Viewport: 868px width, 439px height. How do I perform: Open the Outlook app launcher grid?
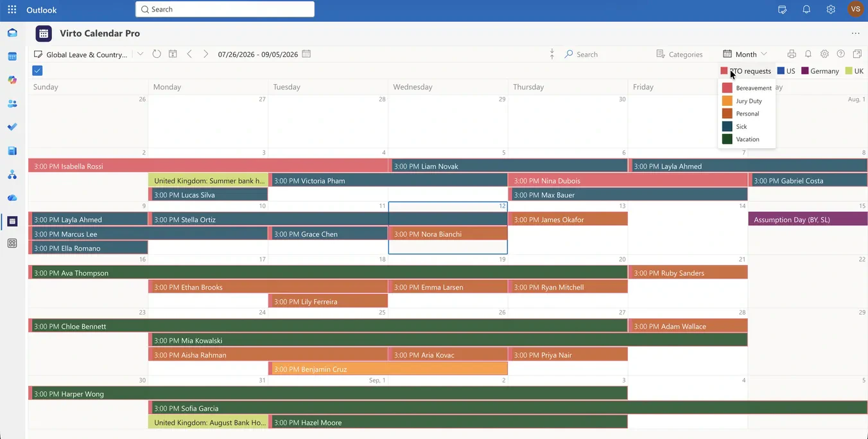[12, 10]
